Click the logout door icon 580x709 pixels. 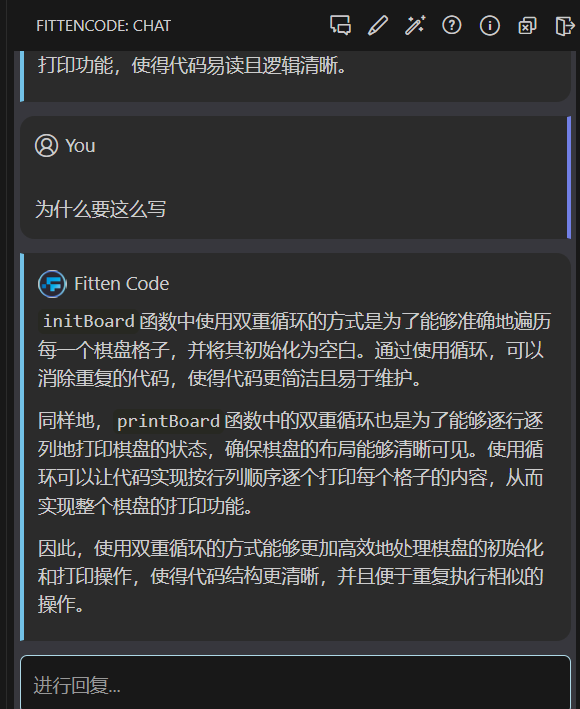click(x=565, y=26)
